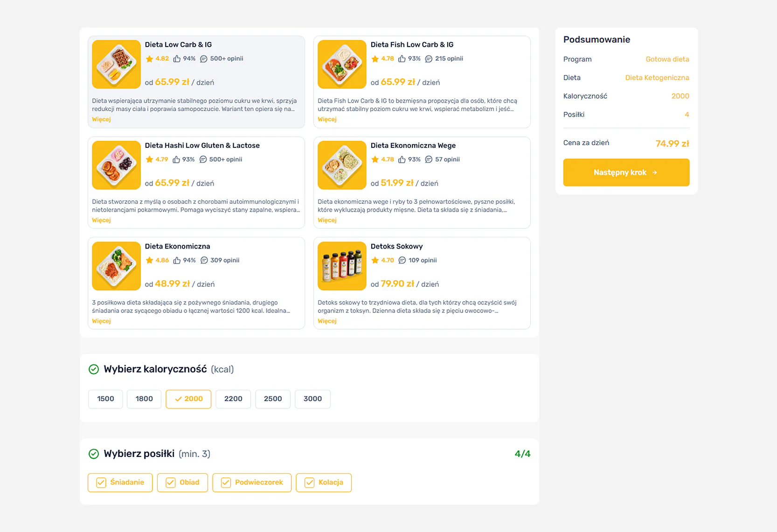Select the Dieta Ekonomiczna diet card title
Image resolution: width=777 pixels, height=532 pixels.
click(x=177, y=246)
